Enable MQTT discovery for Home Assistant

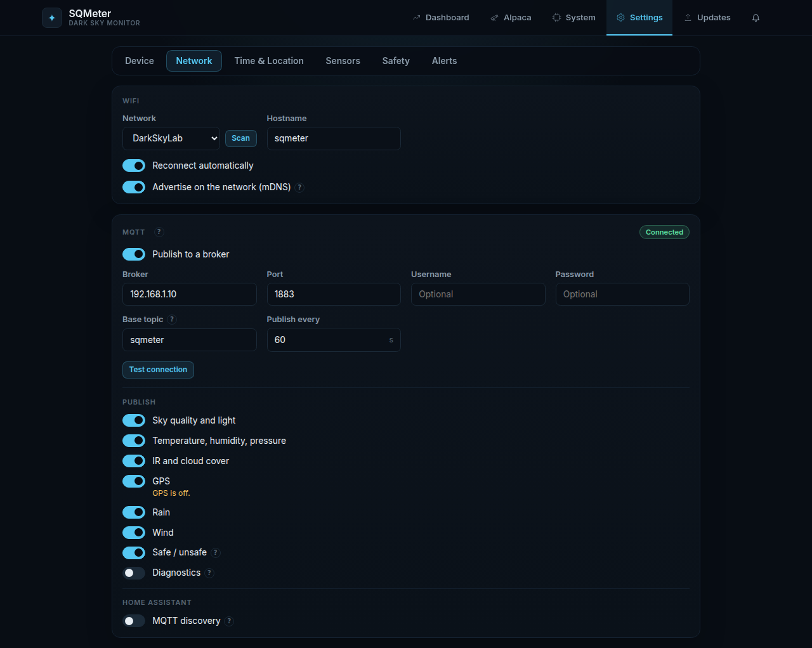tap(134, 621)
